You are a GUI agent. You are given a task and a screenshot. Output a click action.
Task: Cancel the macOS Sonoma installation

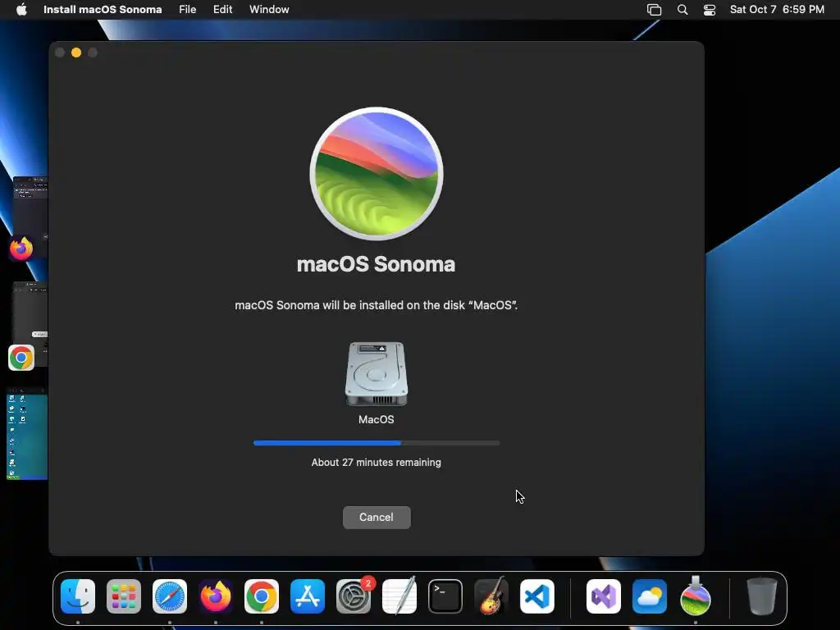click(x=377, y=517)
